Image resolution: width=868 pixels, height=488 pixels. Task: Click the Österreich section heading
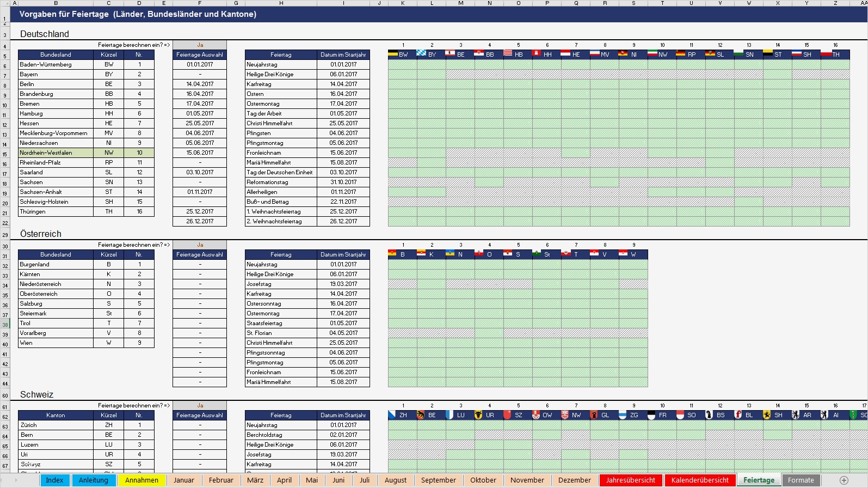coord(41,234)
